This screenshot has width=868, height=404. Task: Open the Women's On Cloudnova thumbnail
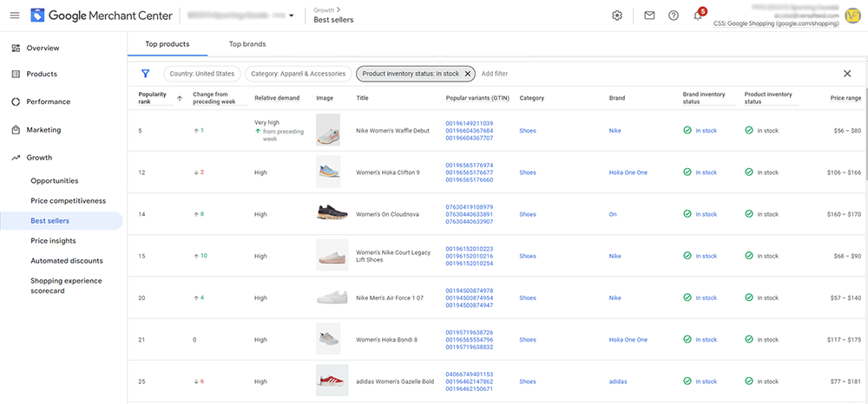tap(332, 214)
